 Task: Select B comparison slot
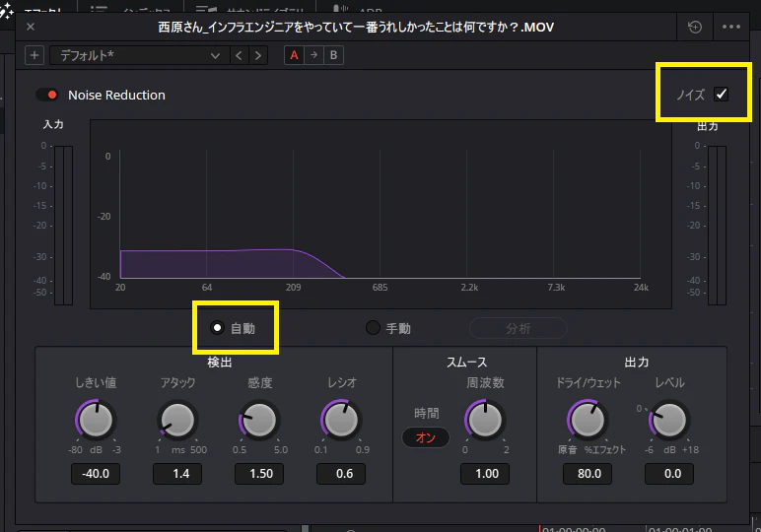pyautogui.click(x=333, y=55)
